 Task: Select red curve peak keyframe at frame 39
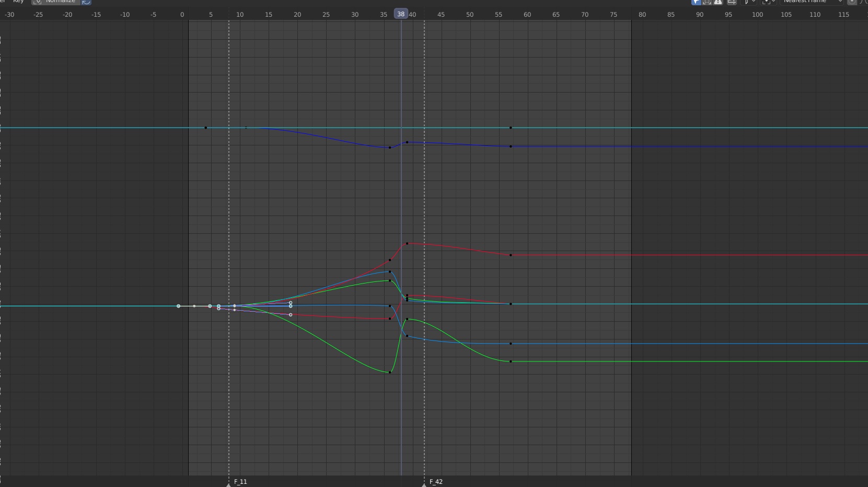tap(407, 243)
